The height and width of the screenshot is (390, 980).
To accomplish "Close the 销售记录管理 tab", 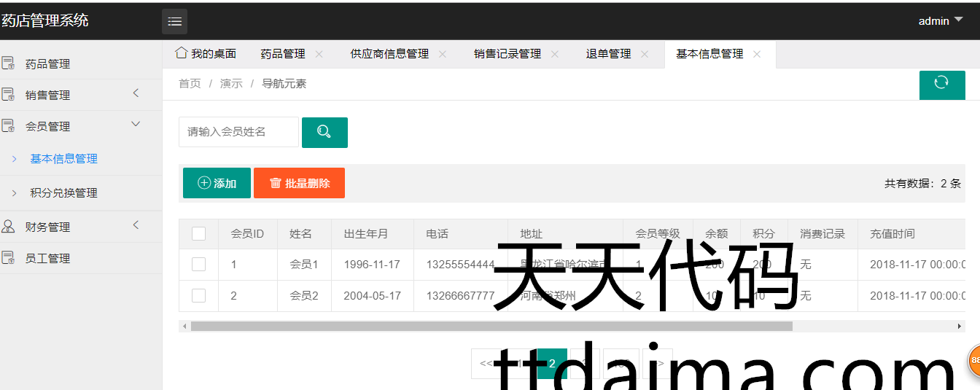I will [555, 54].
